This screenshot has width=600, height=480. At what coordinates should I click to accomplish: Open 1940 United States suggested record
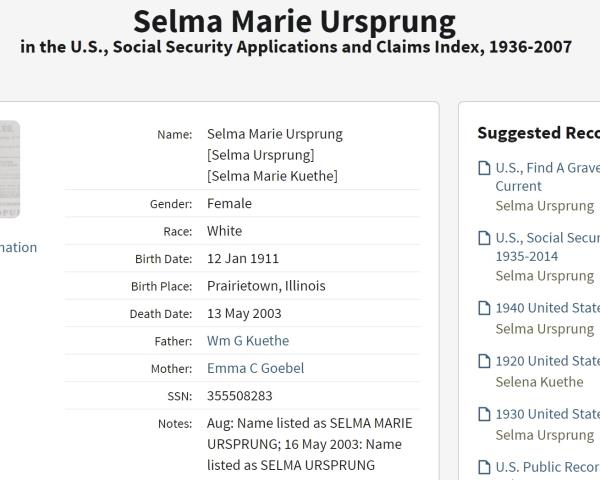click(547, 308)
